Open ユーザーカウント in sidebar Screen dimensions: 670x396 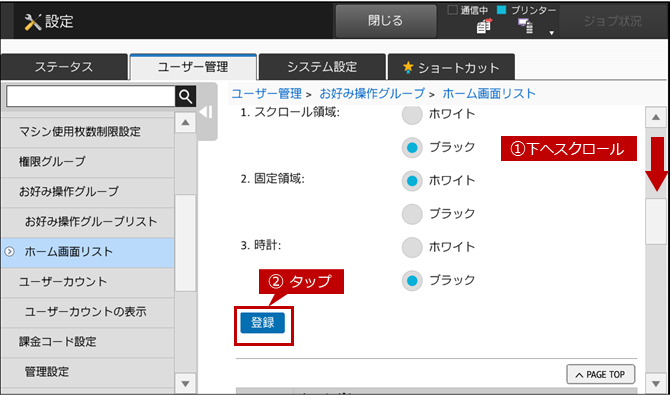coord(87,282)
